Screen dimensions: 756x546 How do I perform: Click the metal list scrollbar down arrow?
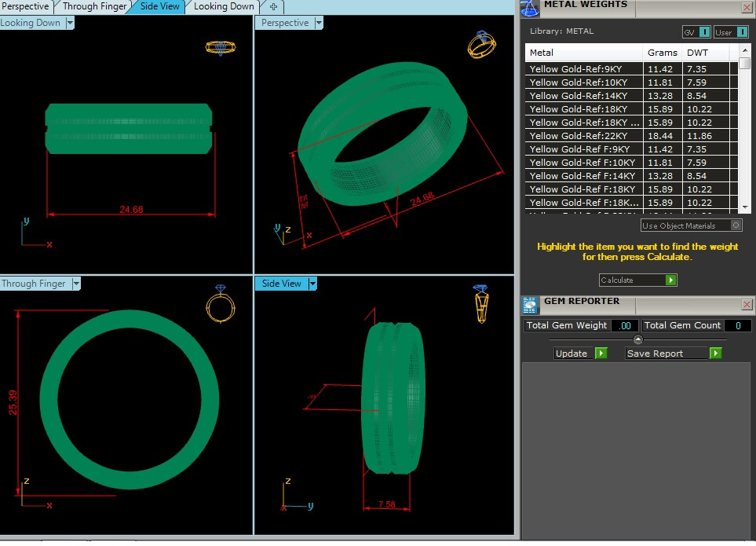pyautogui.click(x=745, y=206)
